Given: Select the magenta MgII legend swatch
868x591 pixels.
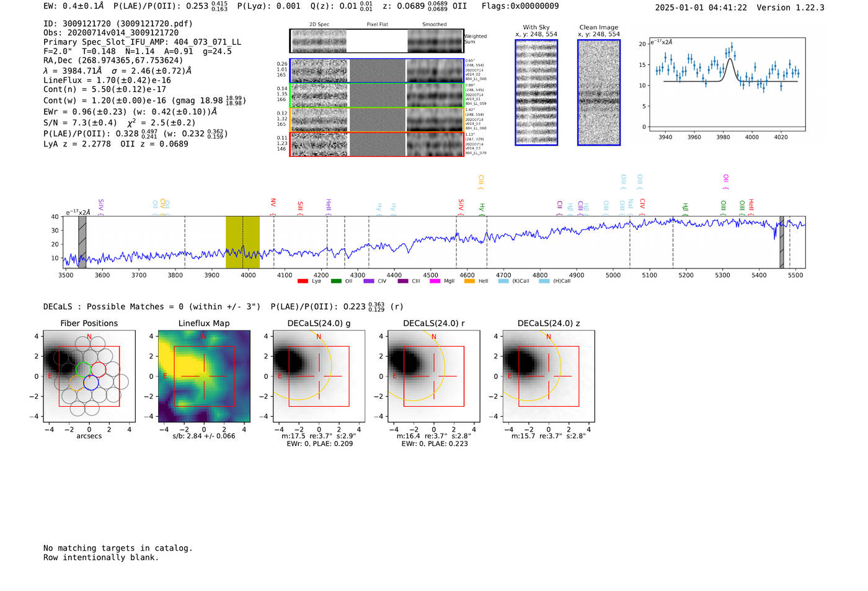Looking at the screenshot, I should point(435,281).
